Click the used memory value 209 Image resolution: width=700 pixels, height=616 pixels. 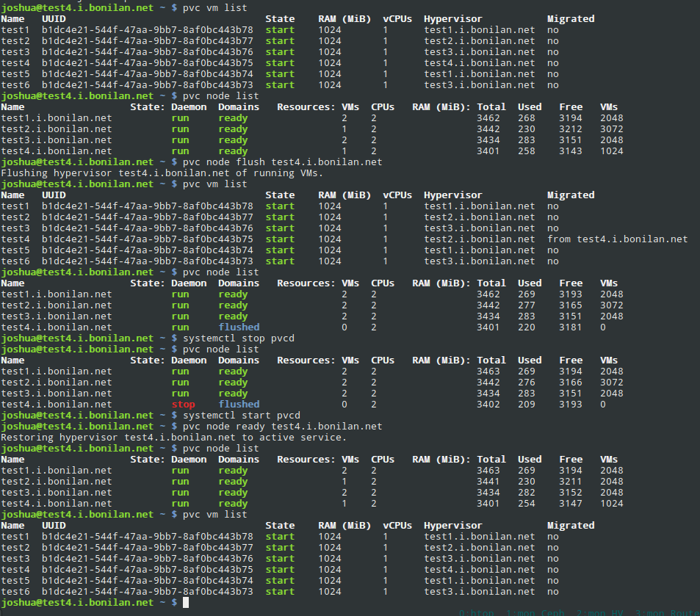529,405
